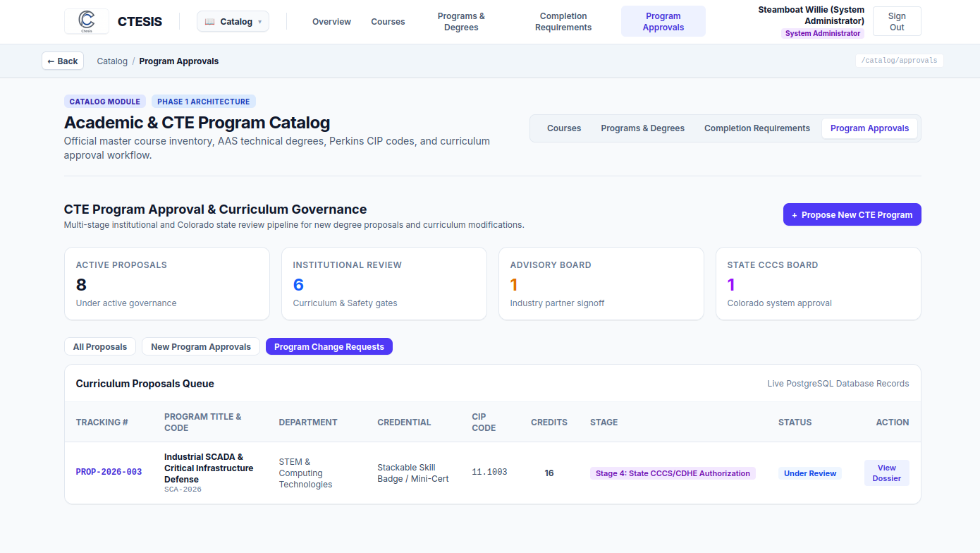Click the Catalog breadcrumb link

pyautogui.click(x=112, y=61)
